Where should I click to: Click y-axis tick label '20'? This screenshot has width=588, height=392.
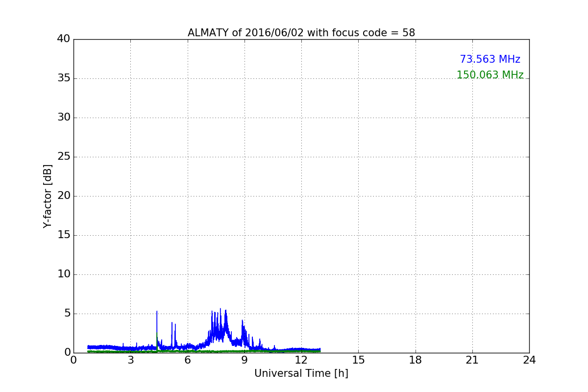(x=64, y=196)
